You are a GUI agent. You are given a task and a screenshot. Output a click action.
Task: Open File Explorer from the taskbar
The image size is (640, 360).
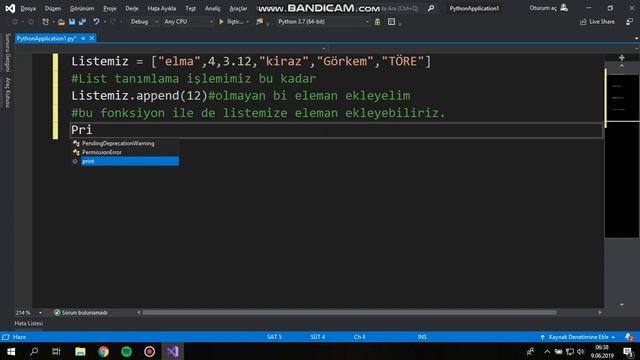pos(80,351)
